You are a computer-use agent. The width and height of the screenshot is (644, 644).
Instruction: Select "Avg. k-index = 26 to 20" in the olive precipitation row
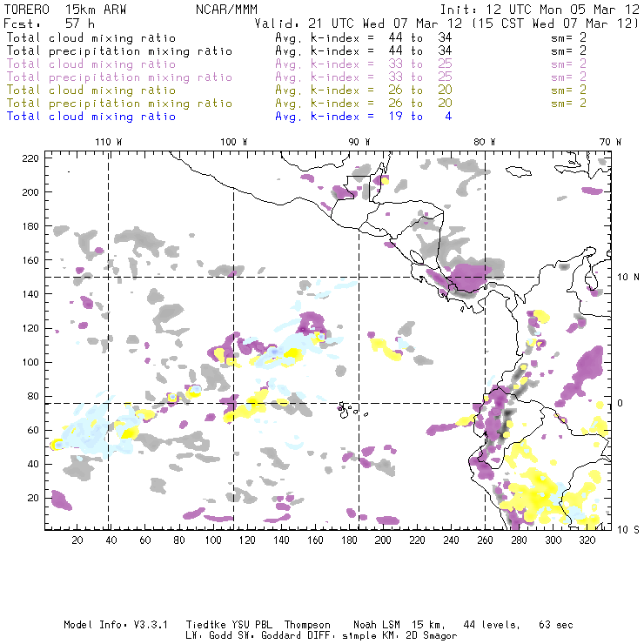(364, 103)
